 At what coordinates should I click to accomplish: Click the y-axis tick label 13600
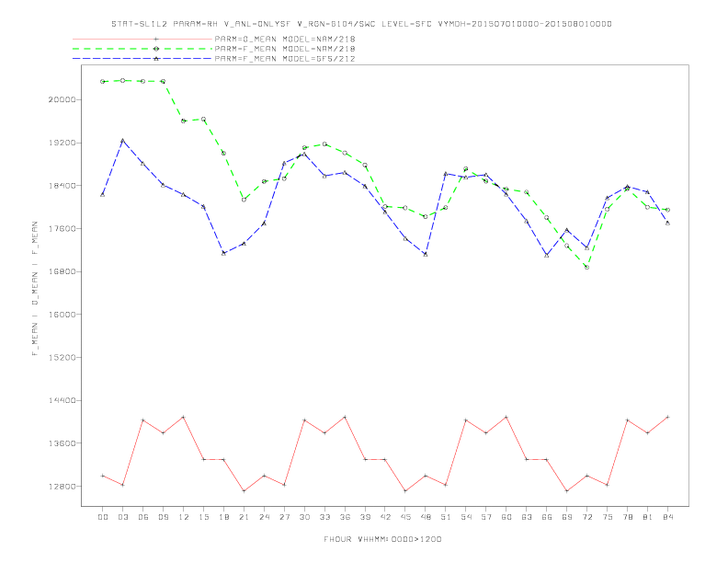pos(63,443)
